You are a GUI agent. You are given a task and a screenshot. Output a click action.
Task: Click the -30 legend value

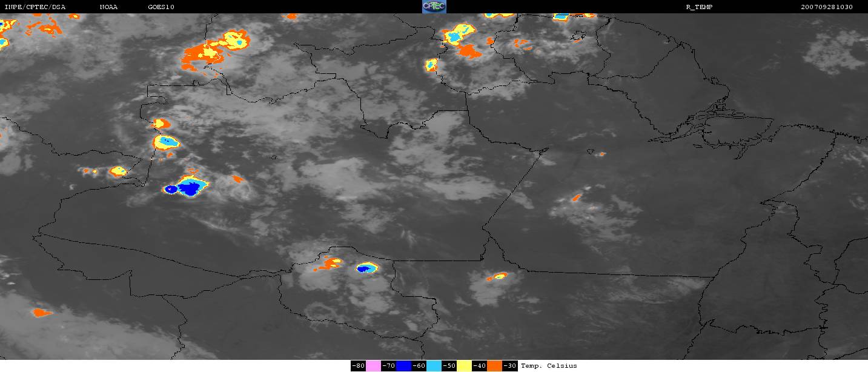[509, 366]
